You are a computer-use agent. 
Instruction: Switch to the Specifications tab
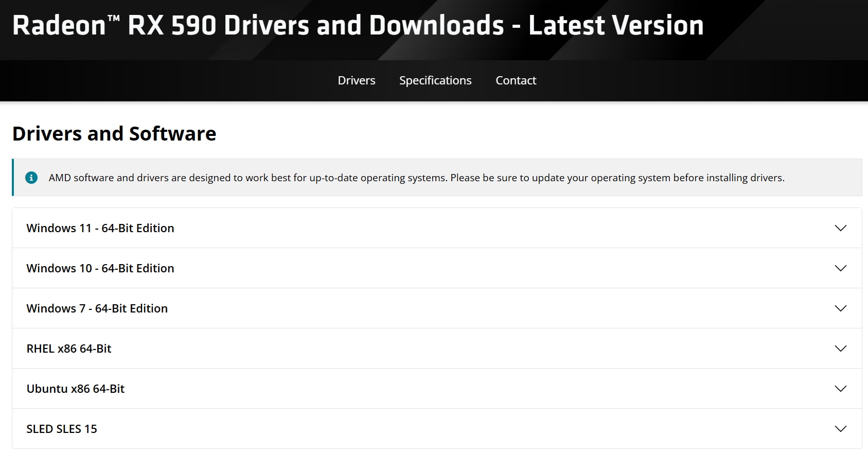pos(435,80)
